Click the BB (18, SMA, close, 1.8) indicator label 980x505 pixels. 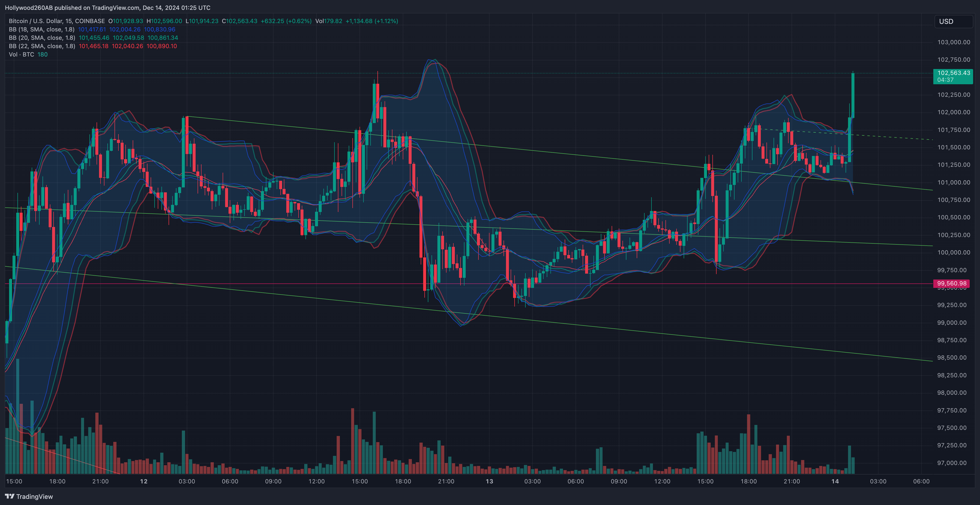[42, 29]
